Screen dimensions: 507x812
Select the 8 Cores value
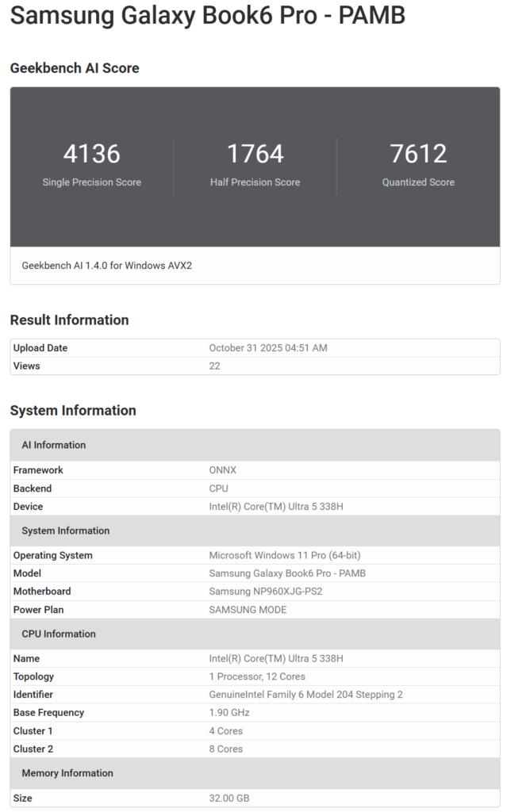pos(226,749)
